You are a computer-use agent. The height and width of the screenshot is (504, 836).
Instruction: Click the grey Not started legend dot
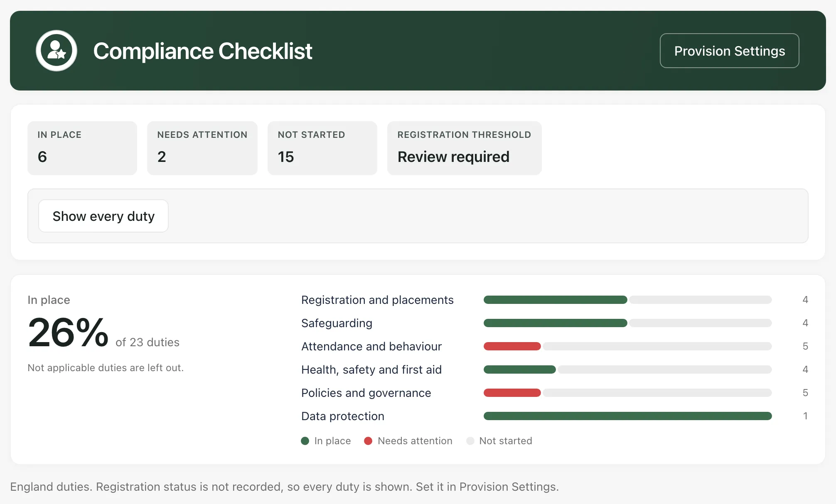[470, 441]
